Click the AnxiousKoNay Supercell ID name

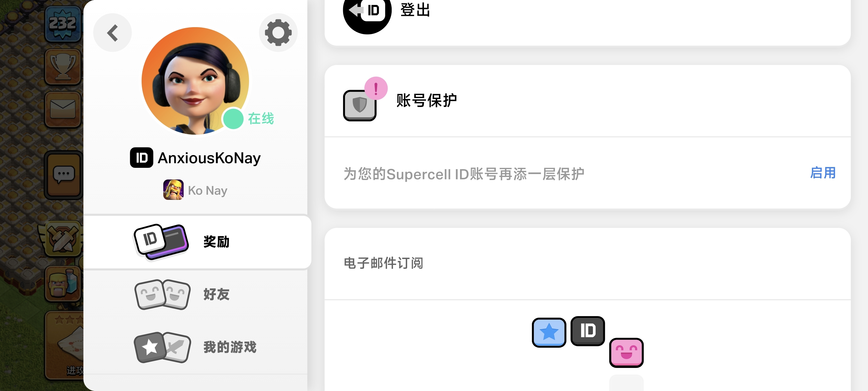(x=209, y=158)
